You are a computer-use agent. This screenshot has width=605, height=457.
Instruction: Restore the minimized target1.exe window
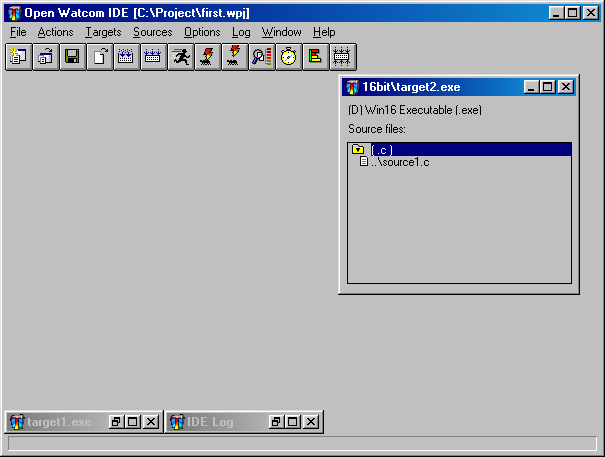(116, 422)
